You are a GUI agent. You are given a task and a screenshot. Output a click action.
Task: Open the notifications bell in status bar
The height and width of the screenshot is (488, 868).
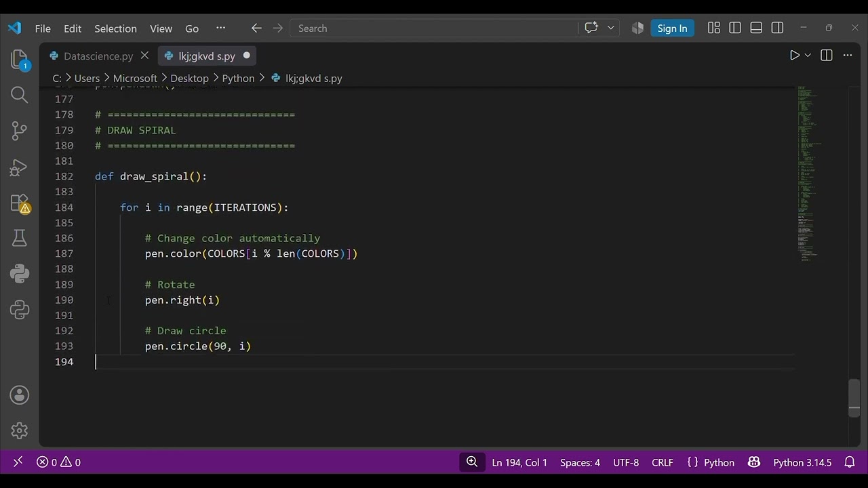coord(850,462)
